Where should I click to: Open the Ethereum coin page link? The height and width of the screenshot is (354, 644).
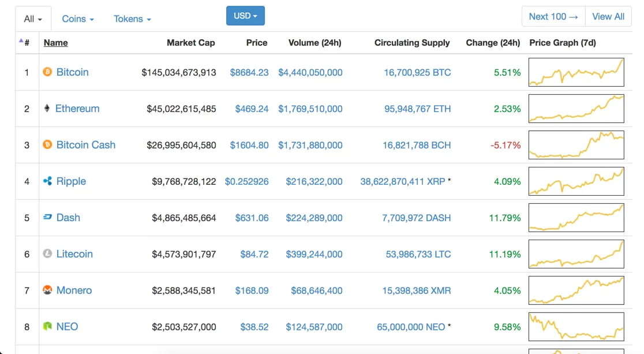point(77,109)
